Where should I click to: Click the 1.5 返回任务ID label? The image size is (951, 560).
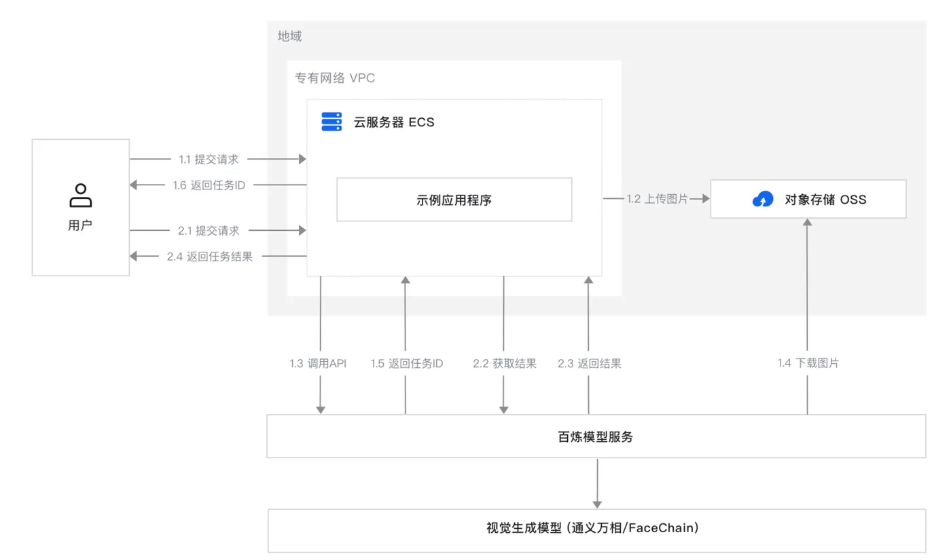[x=407, y=363]
